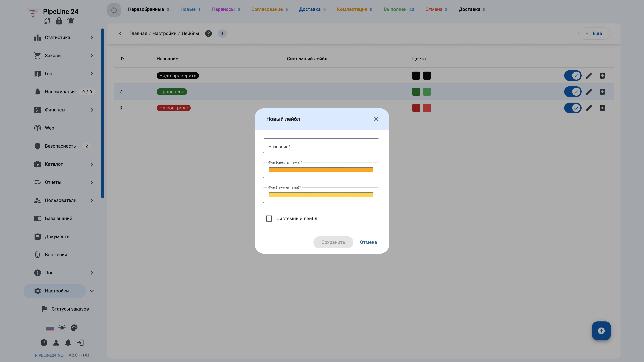Screen dimensions: 644x362
Task: Click the Отмена button in dialog
Action: pos(368,242)
